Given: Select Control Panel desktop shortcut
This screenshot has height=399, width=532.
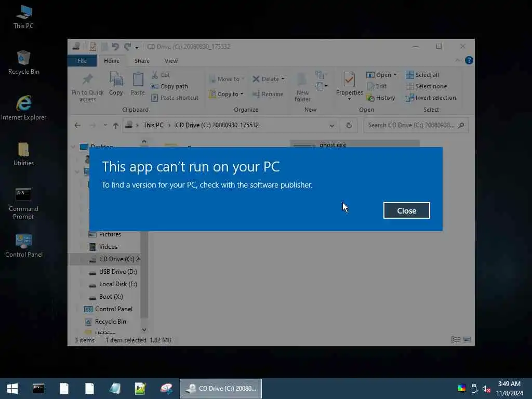Looking at the screenshot, I should click(23, 246).
